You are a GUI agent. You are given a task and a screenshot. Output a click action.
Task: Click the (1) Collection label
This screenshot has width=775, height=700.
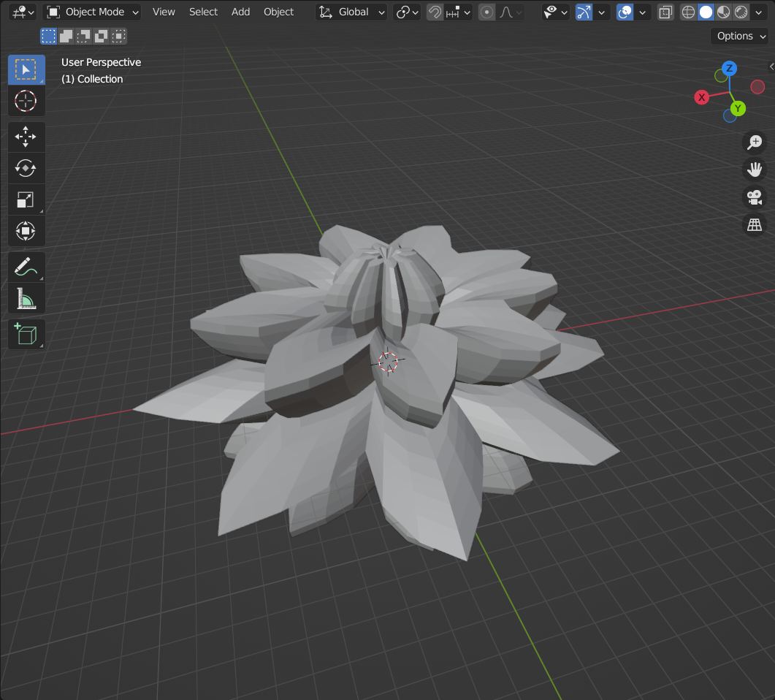pos(92,79)
